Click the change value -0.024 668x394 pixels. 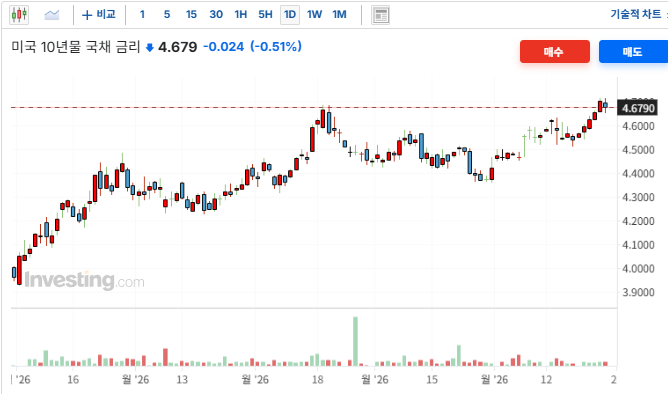click(x=224, y=46)
